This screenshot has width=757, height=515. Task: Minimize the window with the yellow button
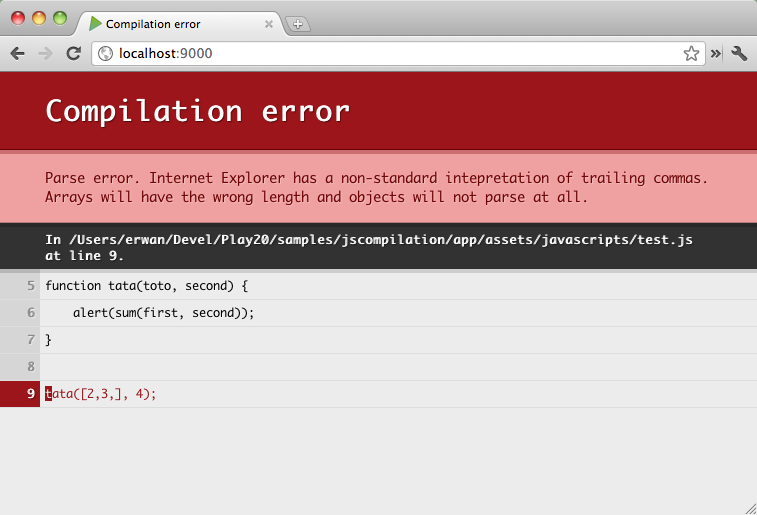[x=39, y=18]
